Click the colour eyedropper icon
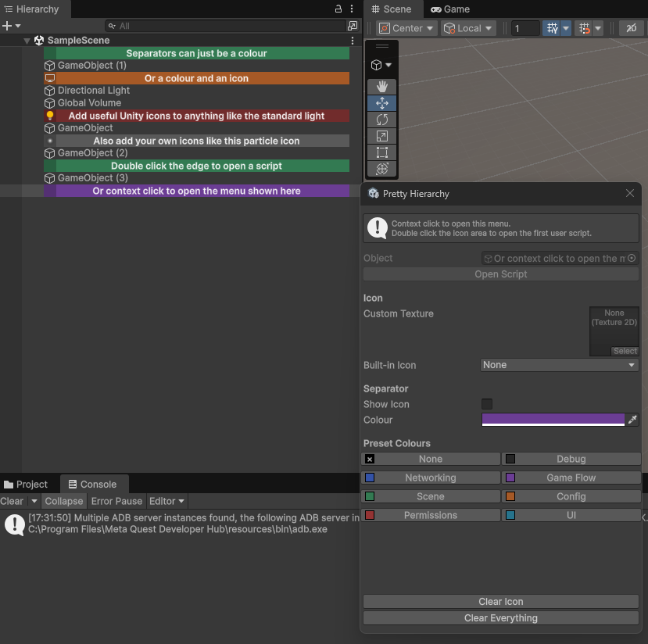Image resolution: width=648 pixels, height=644 pixels. point(632,420)
